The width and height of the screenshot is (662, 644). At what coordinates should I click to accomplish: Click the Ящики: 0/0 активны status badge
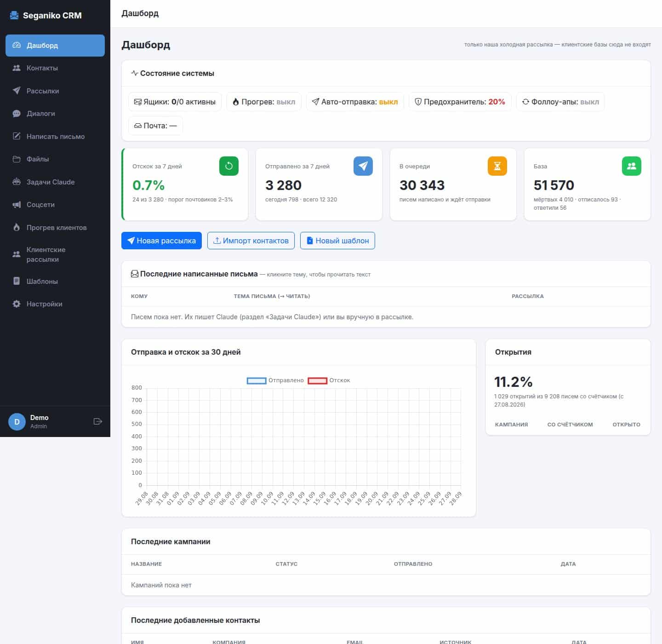[175, 102]
